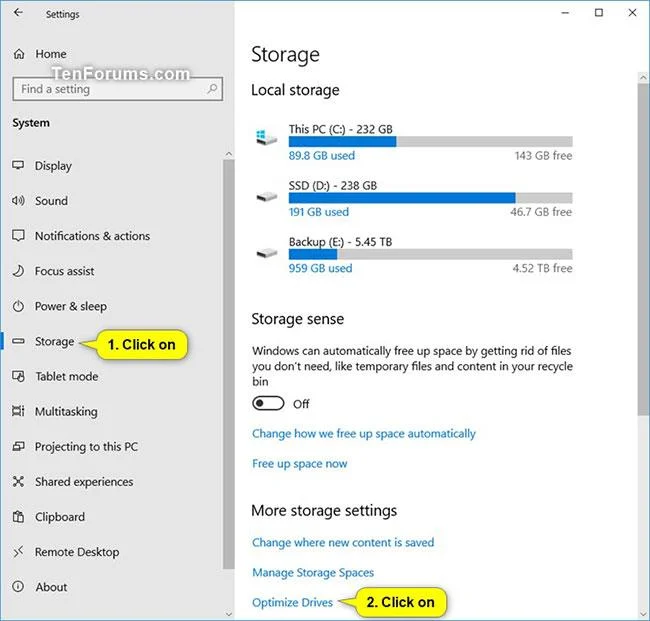This screenshot has height=621, width=650.
Task: Click the Multitasking icon
Action: tap(18, 411)
